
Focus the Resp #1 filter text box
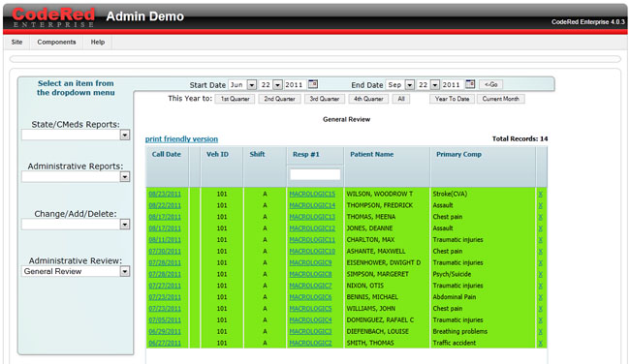coord(315,174)
